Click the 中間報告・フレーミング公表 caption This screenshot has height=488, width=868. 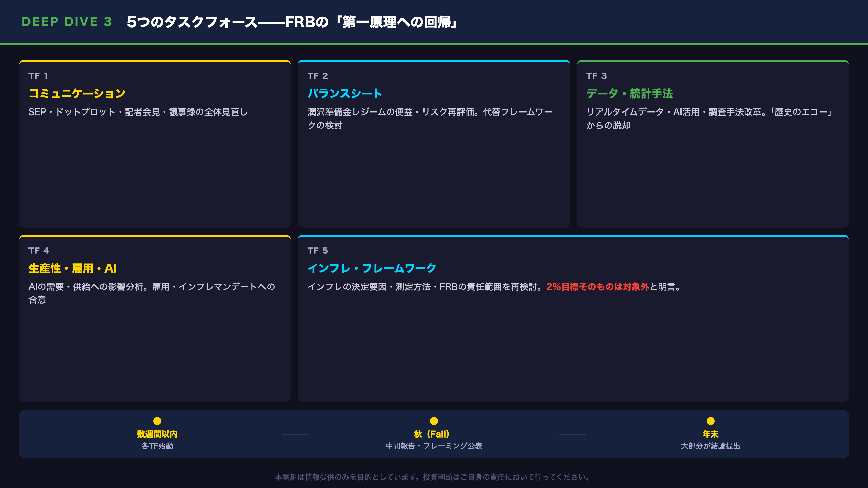(434, 446)
